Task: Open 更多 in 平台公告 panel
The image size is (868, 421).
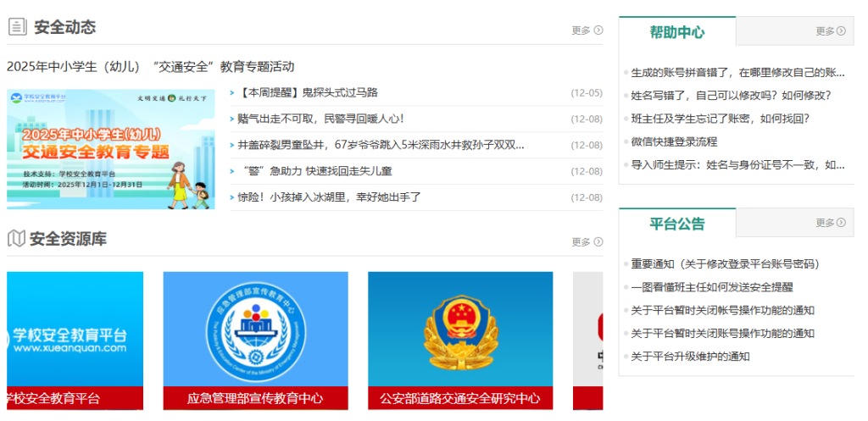Action: click(831, 223)
